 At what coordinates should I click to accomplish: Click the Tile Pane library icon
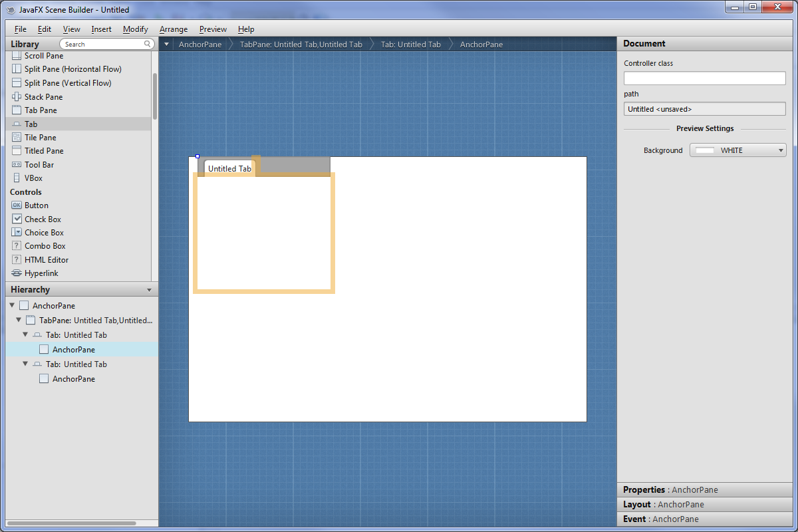click(x=17, y=138)
